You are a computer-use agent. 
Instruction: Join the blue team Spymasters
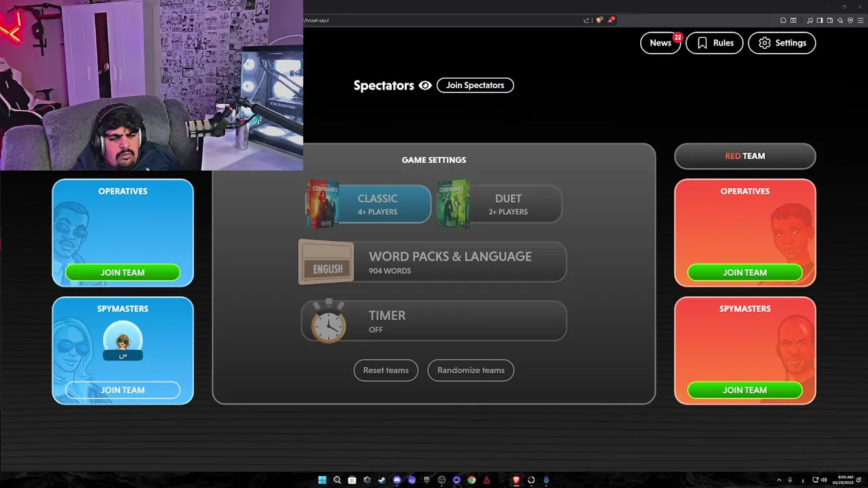coord(123,390)
